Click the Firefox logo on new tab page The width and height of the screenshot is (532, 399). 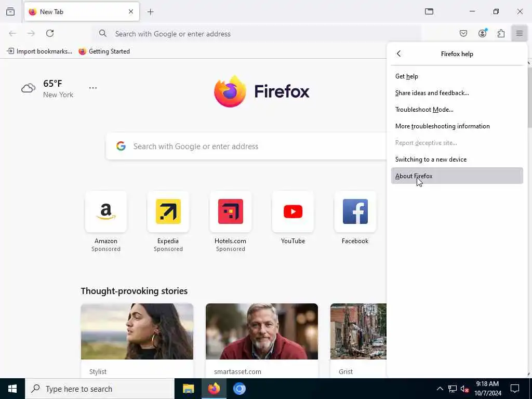(x=262, y=91)
